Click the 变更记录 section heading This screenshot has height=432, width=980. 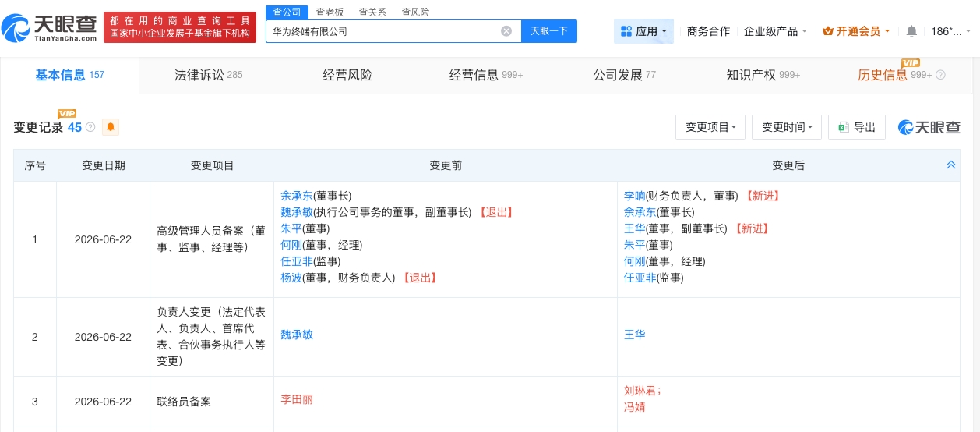(x=40, y=127)
